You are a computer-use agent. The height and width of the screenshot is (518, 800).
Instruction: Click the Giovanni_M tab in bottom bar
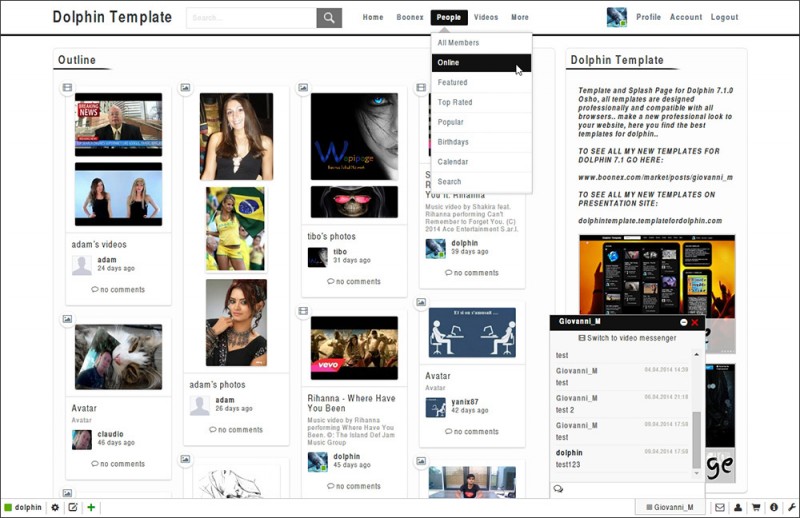point(670,507)
